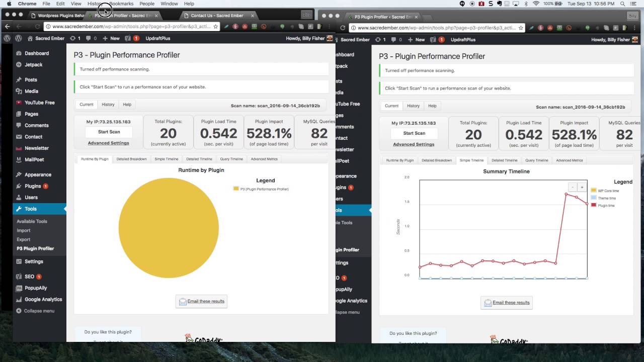
Task: Open the Apple menu
Action: (x=9, y=4)
